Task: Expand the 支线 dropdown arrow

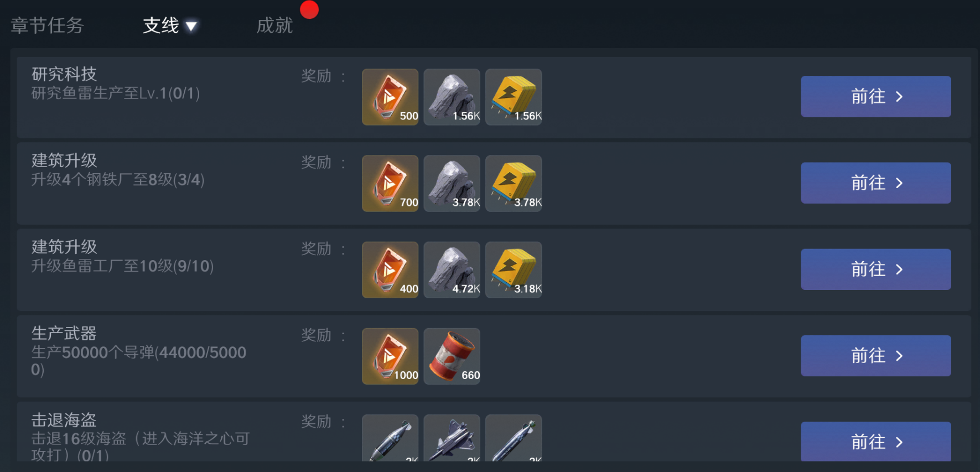Action: (191, 26)
